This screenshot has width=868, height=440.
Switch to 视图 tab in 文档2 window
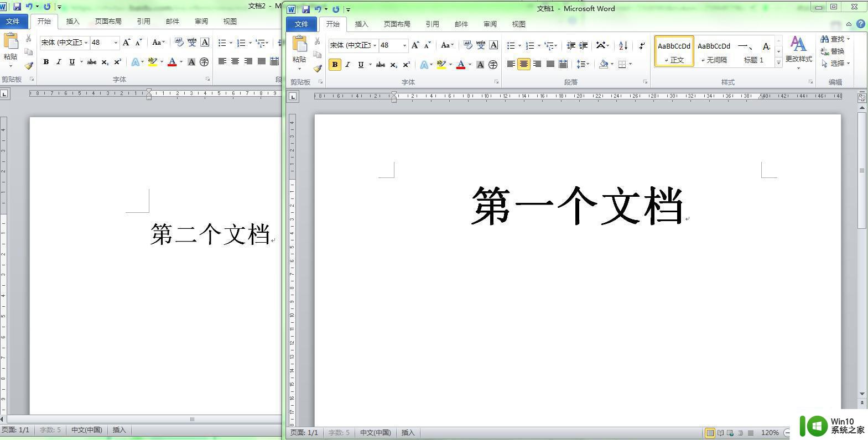(230, 21)
